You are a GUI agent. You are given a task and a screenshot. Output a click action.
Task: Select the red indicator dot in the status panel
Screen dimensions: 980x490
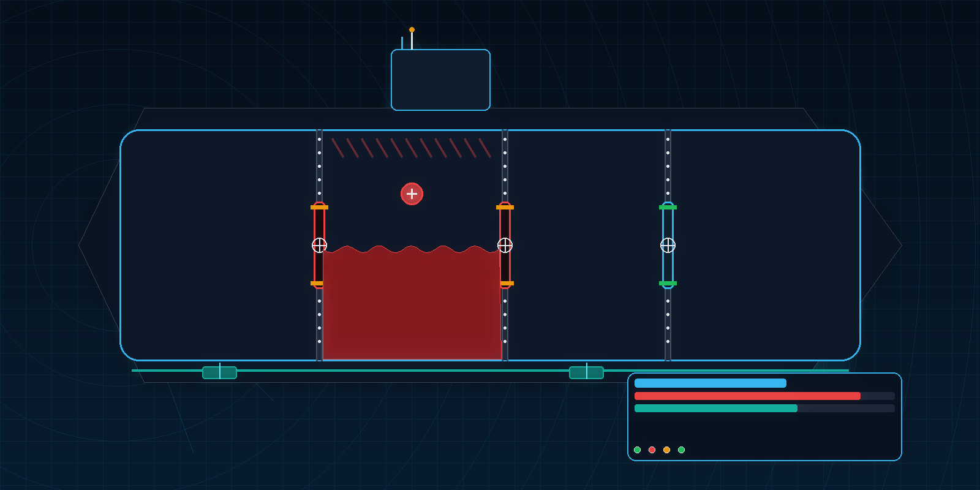(652, 450)
